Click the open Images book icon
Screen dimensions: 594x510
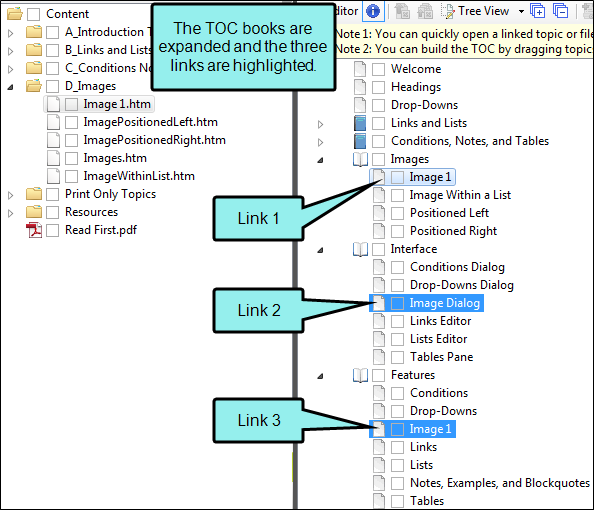click(360, 160)
